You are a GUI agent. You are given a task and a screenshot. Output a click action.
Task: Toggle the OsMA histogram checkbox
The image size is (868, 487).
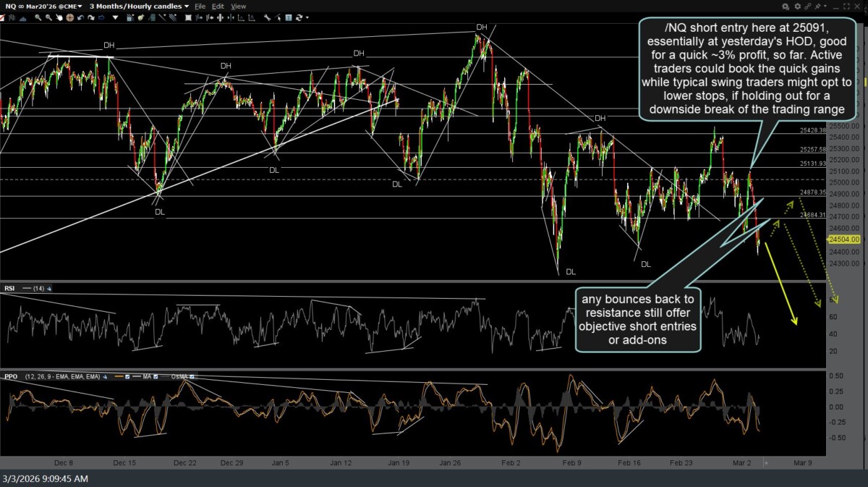tap(192, 376)
